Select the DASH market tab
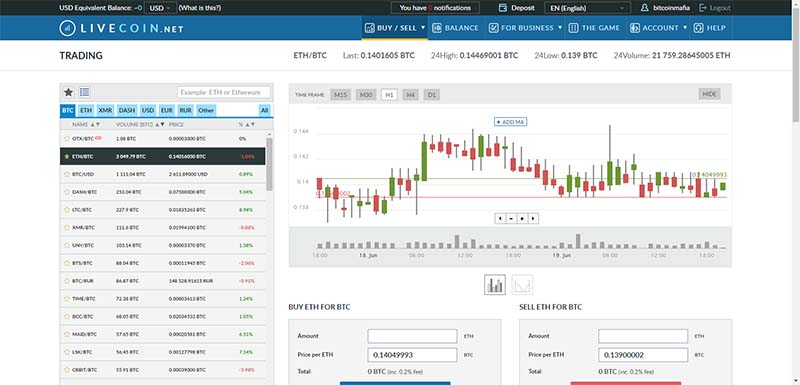This screenshot has height=385, width=800. click(127, 110)
